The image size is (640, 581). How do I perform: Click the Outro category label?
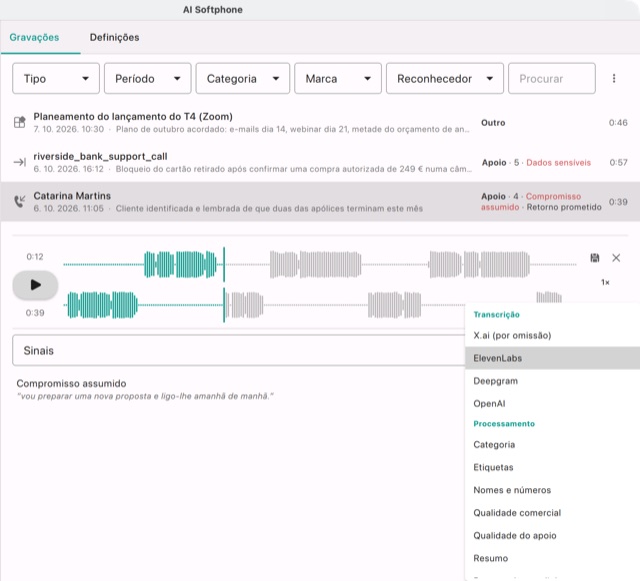[493, 122]
